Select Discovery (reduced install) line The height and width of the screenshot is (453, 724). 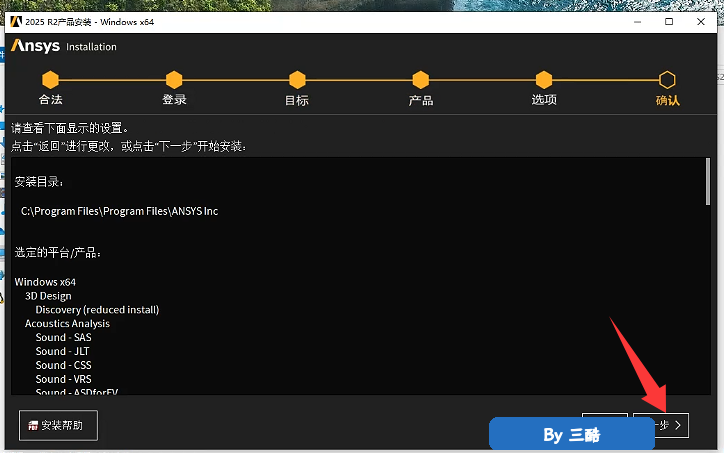coord(97,310)
